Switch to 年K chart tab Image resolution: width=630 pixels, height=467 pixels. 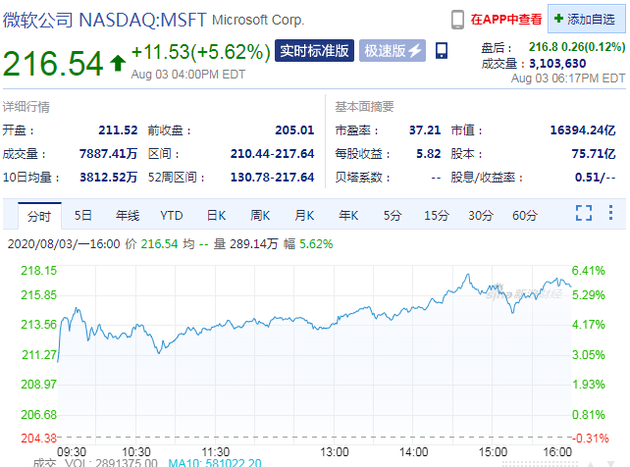(348, 215)
